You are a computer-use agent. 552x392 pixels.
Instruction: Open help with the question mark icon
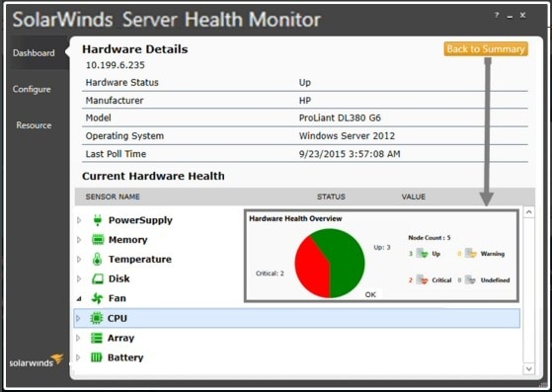tap(497, 15)
